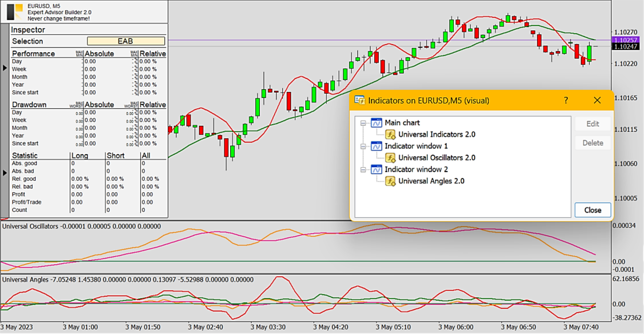The height and width of the screenshot is (334, 644).
Task: Click the '3 May 2023' date label
Action: pos(17,327)
